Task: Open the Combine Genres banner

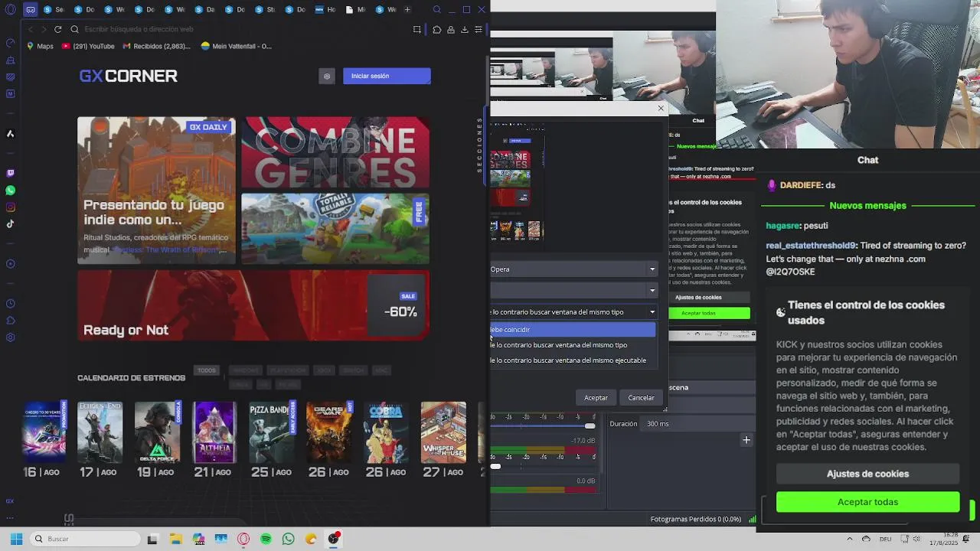Action: (335, 152)
